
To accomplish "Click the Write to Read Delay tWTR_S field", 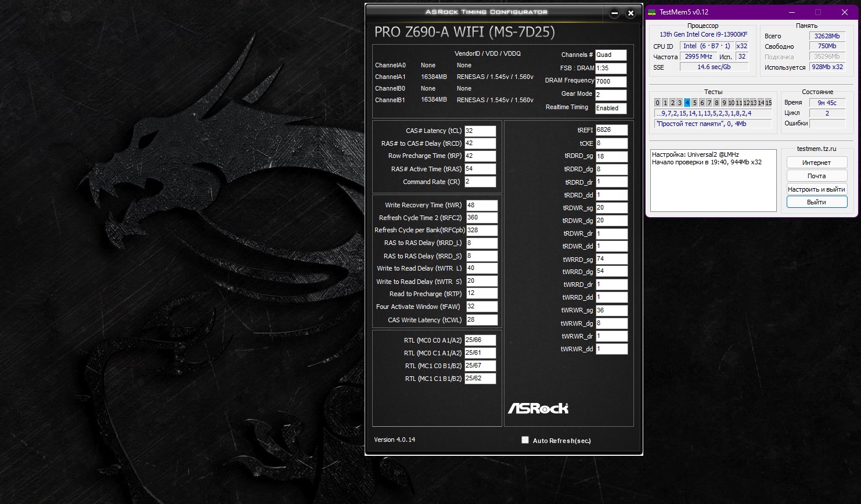I will tap(482, 281).
